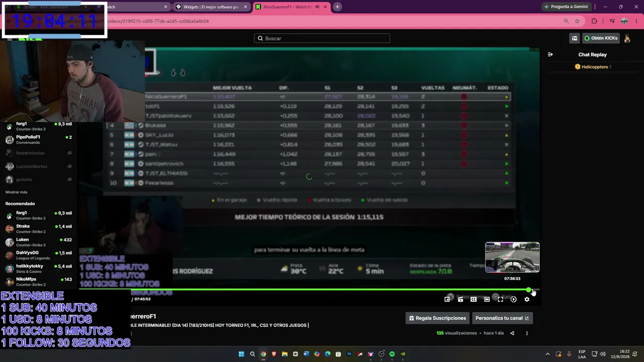
Task: Open the zoom magnifier in address bar
Action: tap(567, 21)
